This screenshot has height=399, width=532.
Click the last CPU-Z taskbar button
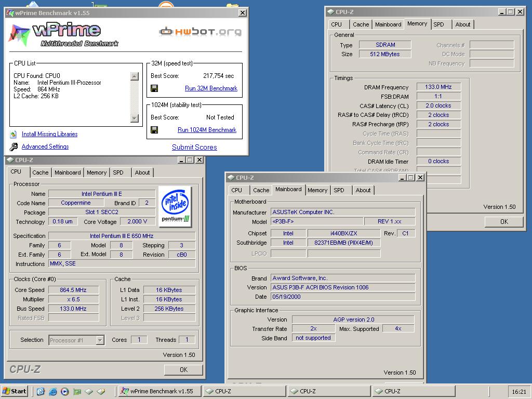pos(414,391)
